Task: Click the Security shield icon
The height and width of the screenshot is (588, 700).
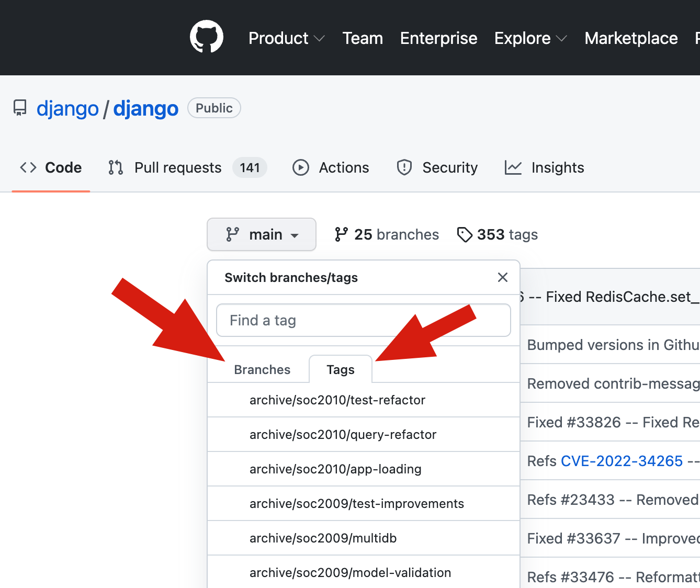Action: coord(404,167)
